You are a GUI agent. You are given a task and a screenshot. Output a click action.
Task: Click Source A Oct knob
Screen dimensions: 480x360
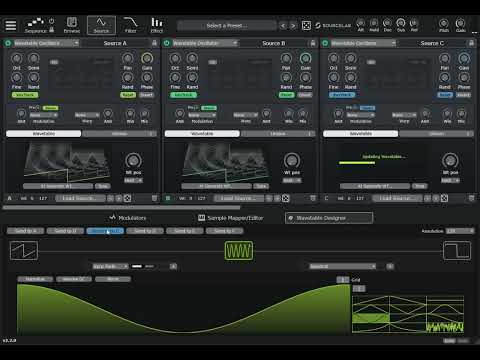pyautogui.click(x=17, y=59)
